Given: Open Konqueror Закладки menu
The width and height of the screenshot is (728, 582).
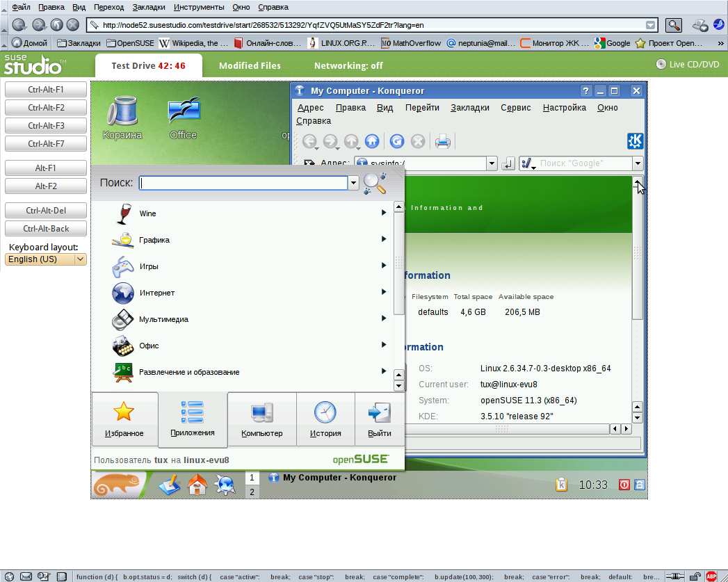Looking at the screenshot, I should [470, 108].
